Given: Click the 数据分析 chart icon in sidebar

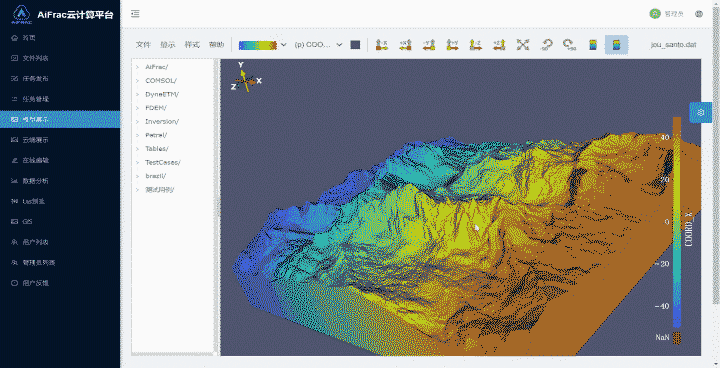Looking at the screenshot, I should pos(14,181).
